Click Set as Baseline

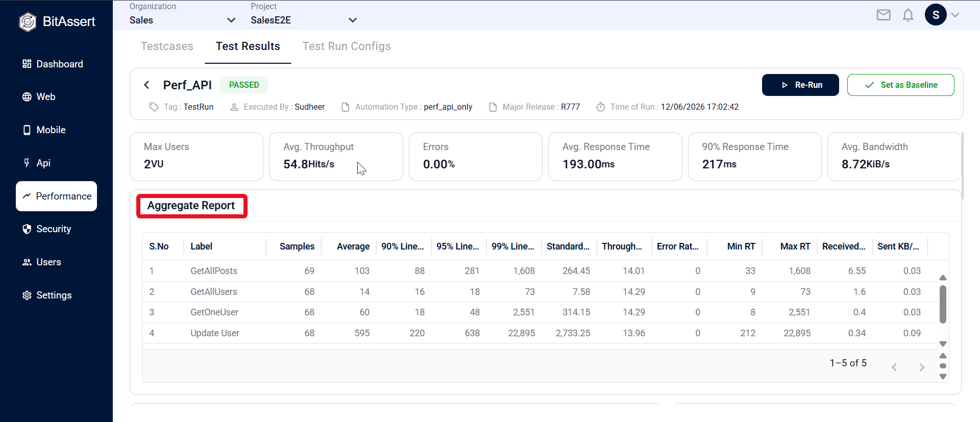coord(901,85)
